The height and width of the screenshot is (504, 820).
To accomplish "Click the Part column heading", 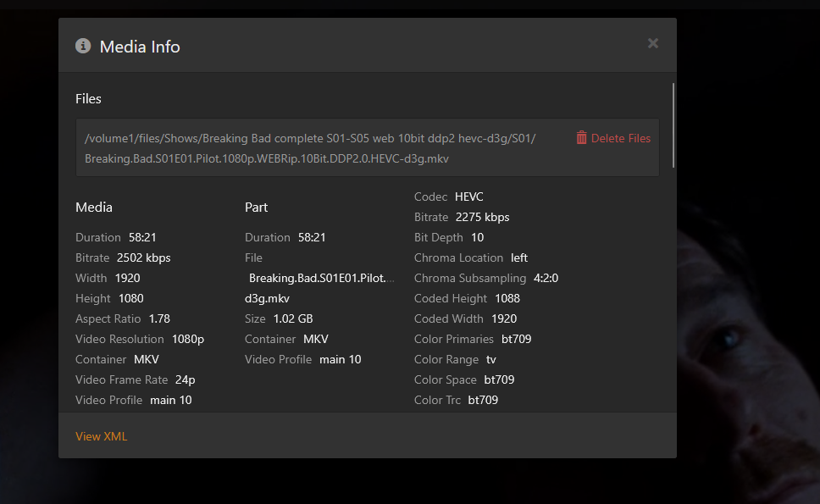I will coord(256,207).
